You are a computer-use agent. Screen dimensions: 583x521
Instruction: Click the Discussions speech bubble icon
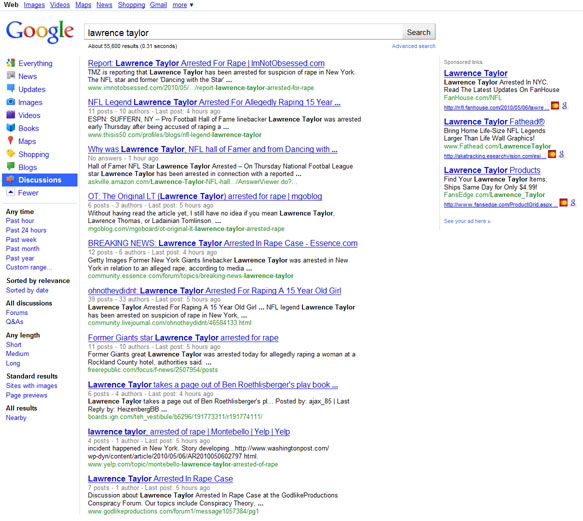coord(11,179)
